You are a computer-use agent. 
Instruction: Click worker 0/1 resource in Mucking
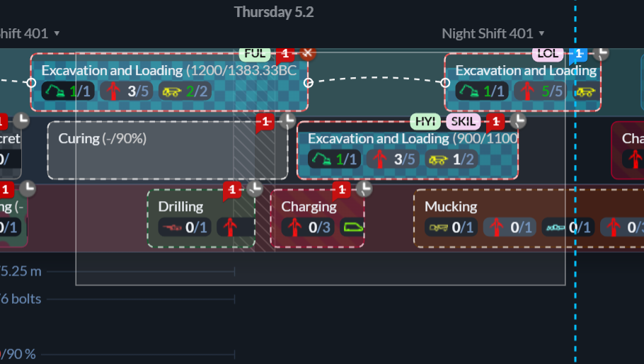tap(510, 227)
